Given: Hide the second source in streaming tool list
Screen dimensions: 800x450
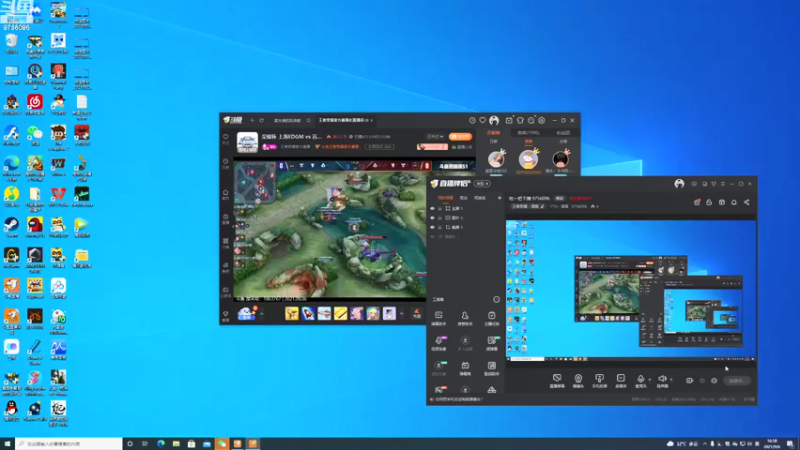Looking at the screenshot, I should tap(432, 218).
